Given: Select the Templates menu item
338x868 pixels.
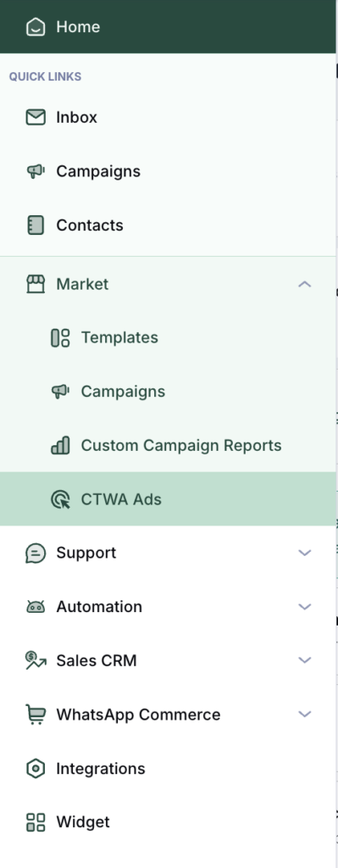Looking at the screenshot, I should 168,337.
